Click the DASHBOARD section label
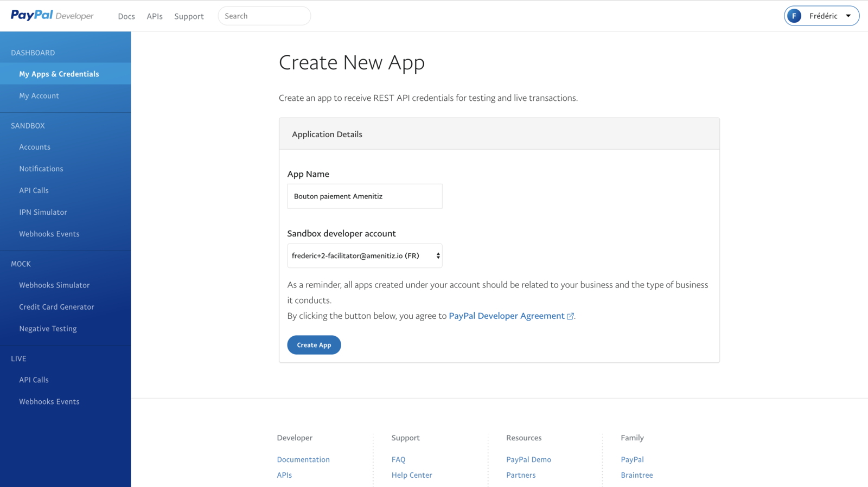This screenshot has width=868, height=487. (x=33, y=53)
